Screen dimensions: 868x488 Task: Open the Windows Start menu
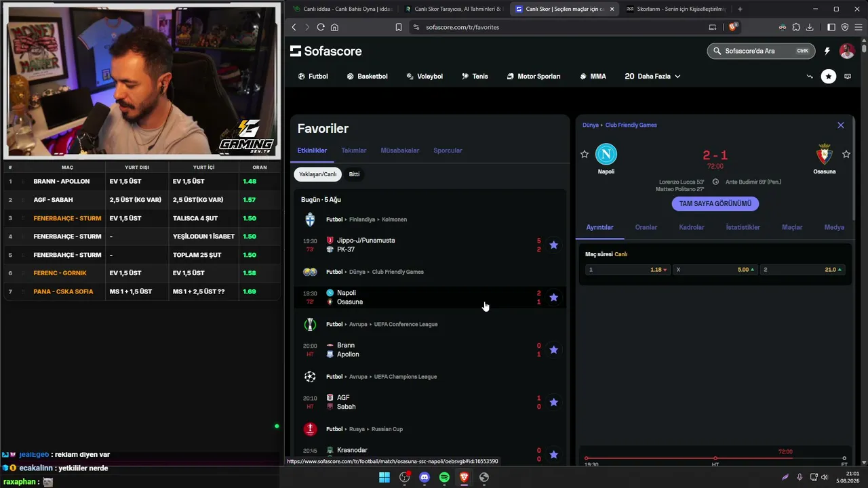click(384, 477)
